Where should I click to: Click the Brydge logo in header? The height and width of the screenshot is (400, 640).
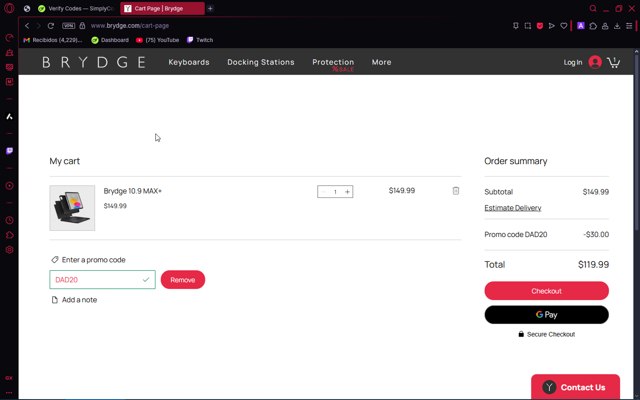click(x=94, y=62)
